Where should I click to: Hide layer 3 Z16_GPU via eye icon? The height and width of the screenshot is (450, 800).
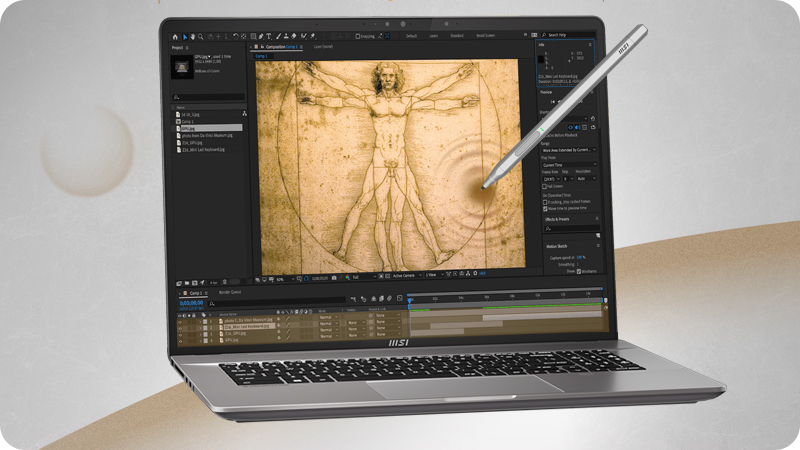(x=180, y=335)
